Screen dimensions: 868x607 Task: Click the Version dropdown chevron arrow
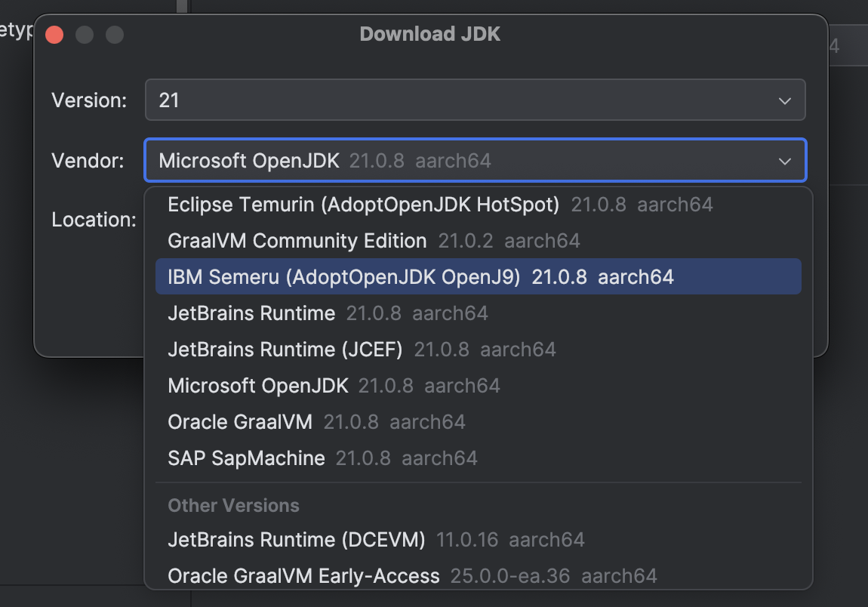(x=784, y=101)
